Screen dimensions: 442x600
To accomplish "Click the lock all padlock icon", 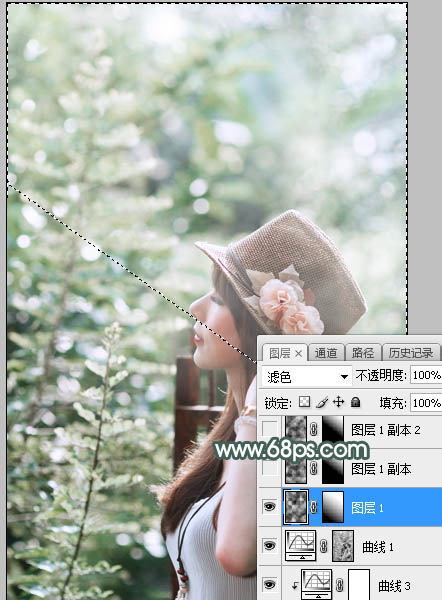I will point(356,402).
